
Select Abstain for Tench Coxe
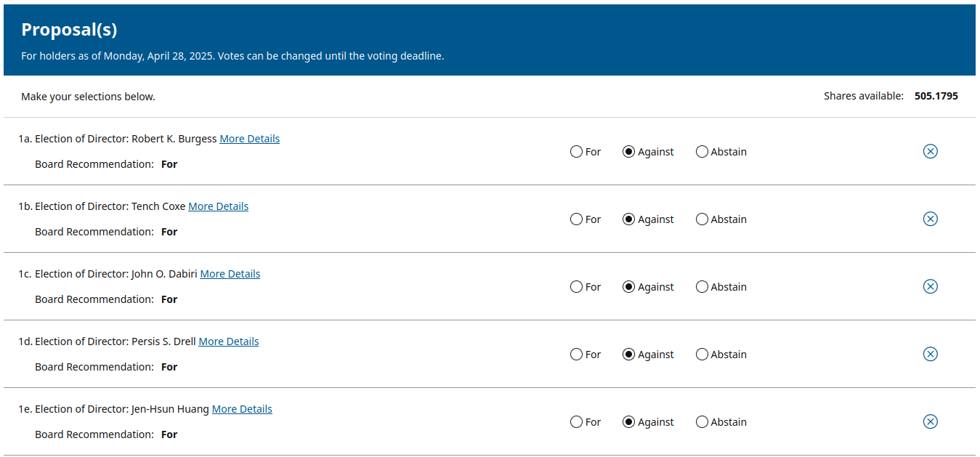coord(702,219)
